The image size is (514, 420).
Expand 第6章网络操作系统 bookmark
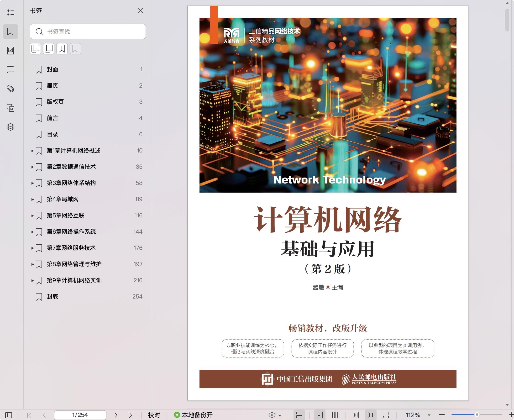[32, 232]
